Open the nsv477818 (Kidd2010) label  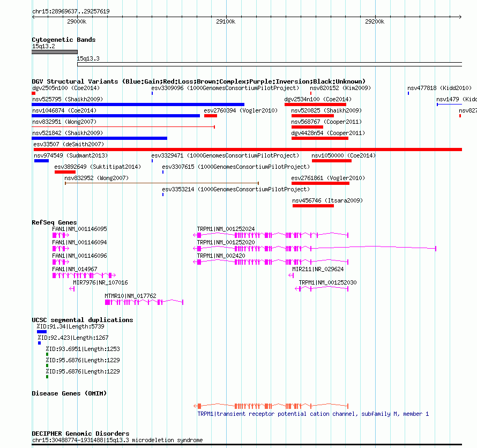click(x=439, y=88)
